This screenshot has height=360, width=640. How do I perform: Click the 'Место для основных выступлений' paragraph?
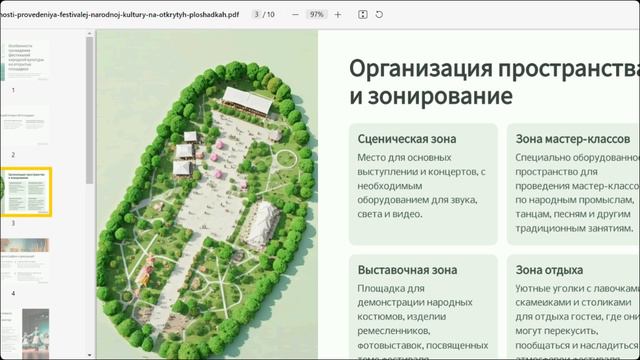point(421,186)
